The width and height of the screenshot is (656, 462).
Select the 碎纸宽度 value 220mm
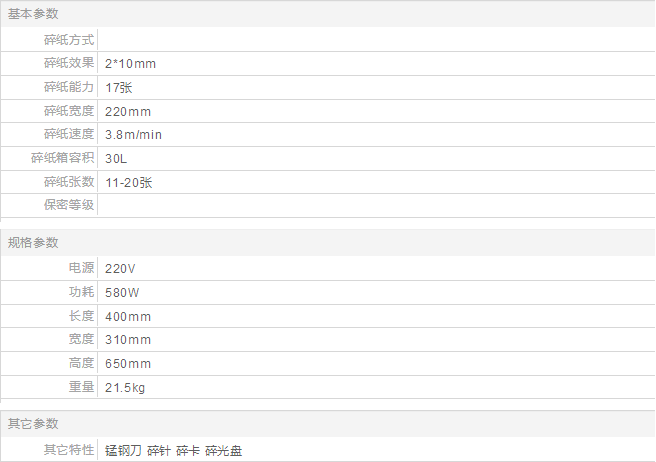click(128, 112)
